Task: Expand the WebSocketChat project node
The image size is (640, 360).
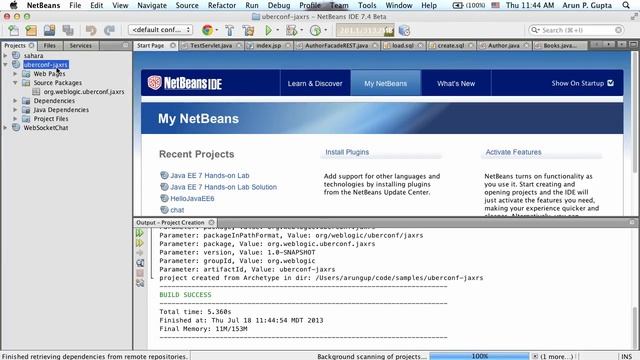Action: pyautogui.click(x=5, y=127)
